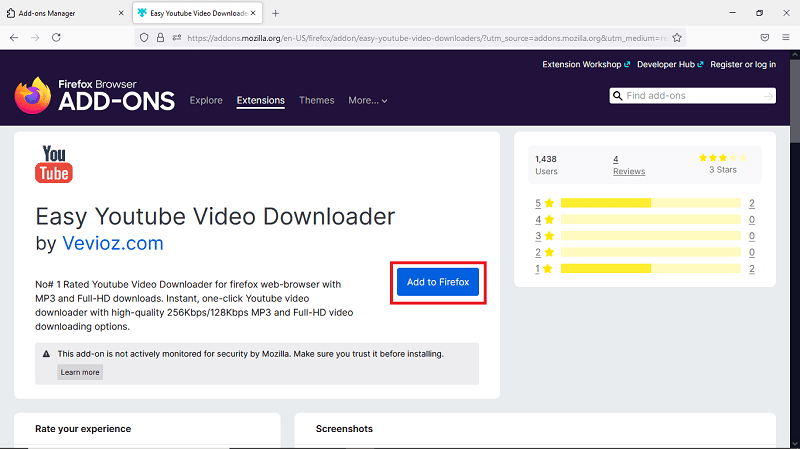Close the Easy Youtube Video Downloader tab
The width and height of the screenshot is (800, 449).
click(x=253, y=13)
